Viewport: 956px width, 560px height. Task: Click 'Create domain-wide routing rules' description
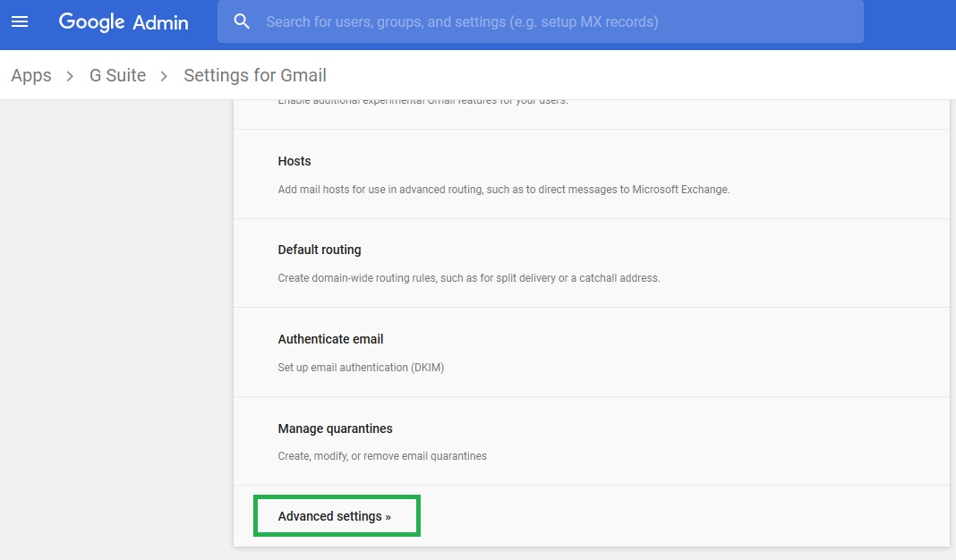tap(469, 278)
